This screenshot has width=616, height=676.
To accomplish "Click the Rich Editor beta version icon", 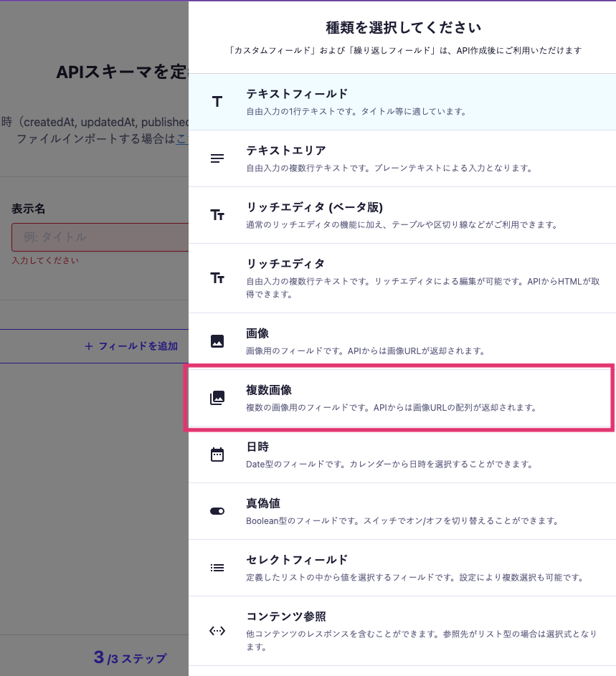I will pyautogui.click(x=217, y=214).
